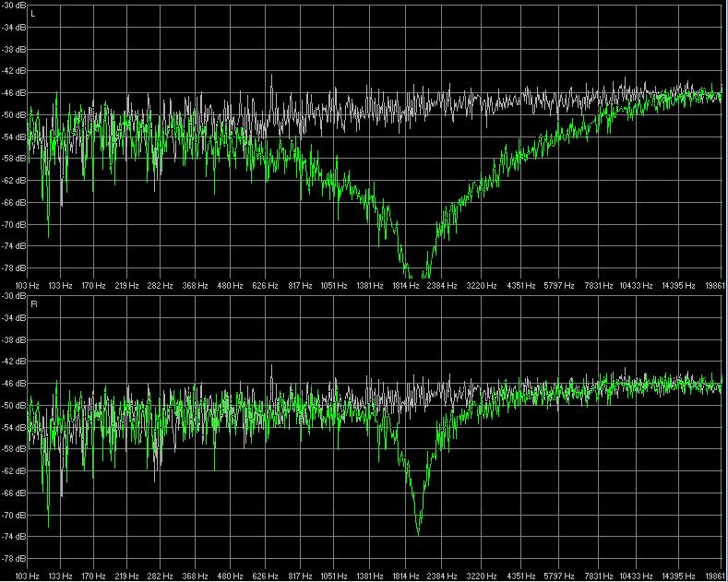Select the 103 Hz label under R graph
Screen dimensions: 728x582
click(x=27, y=576)
